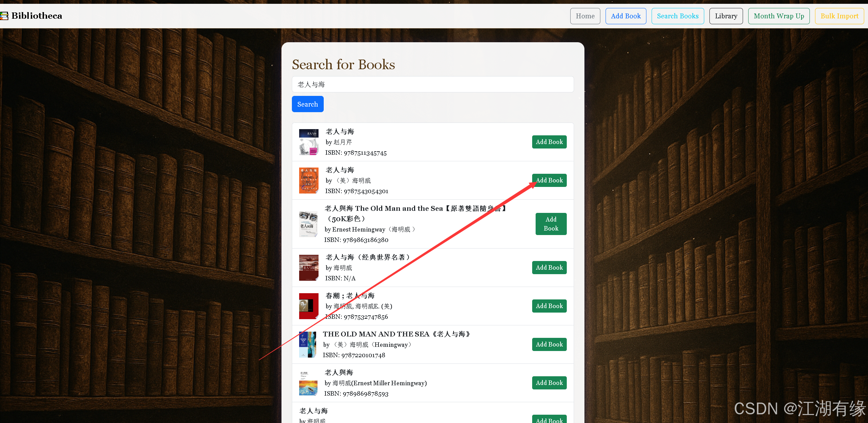Open the Home nav item

(585, 16)
